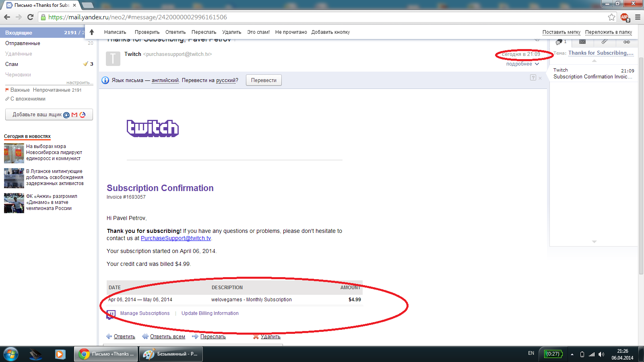The height and width of the screenshot is (362, 644).
Task: Open Переложить в папку dropdown
Action: [609, 32]
